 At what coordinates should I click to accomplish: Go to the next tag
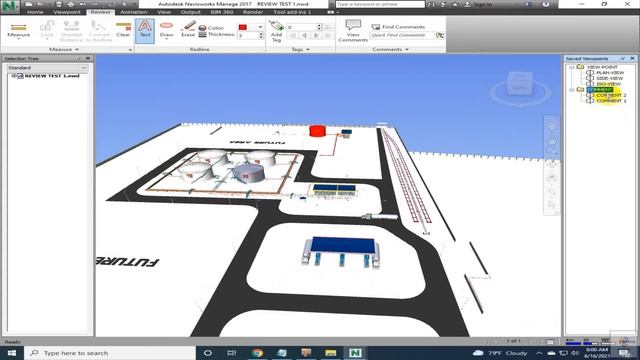click(x=316, y=36)
